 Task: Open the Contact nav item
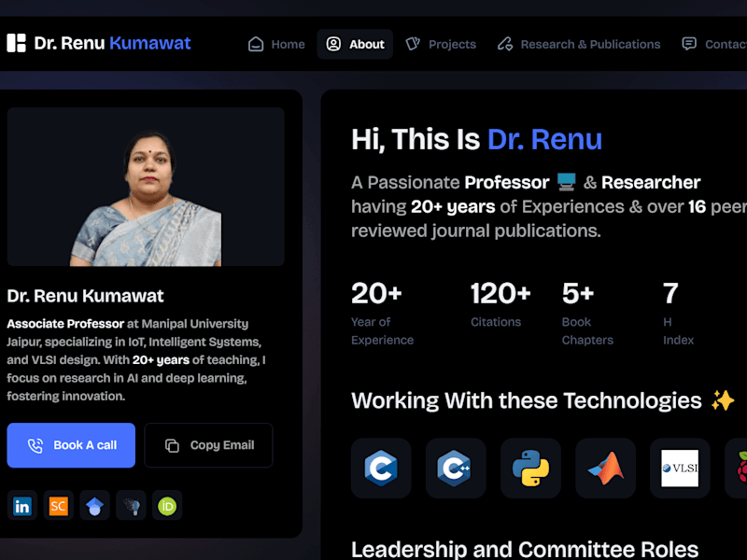click(713, 44)
